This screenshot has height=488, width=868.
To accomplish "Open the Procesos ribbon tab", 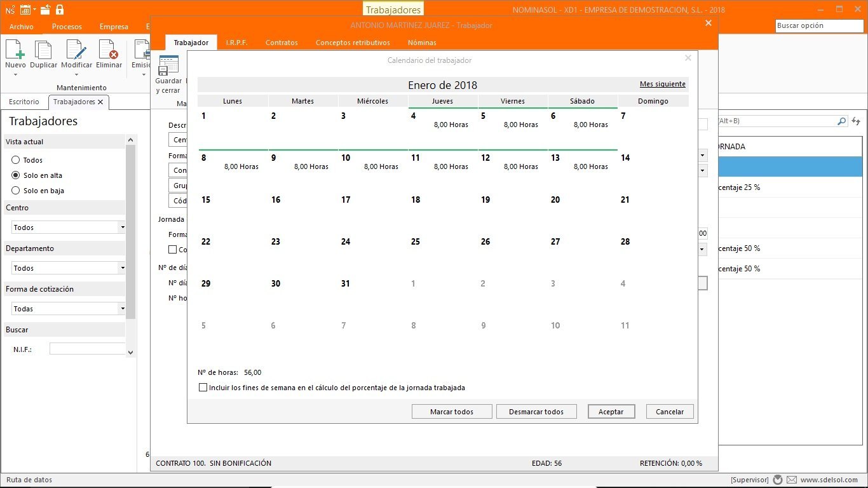I will tap(67, 27).
